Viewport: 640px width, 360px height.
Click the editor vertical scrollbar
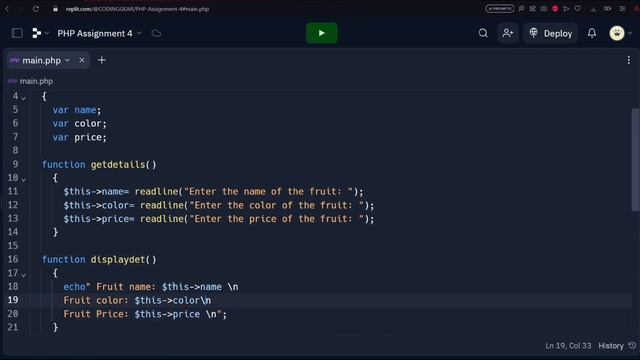(636, 160)
